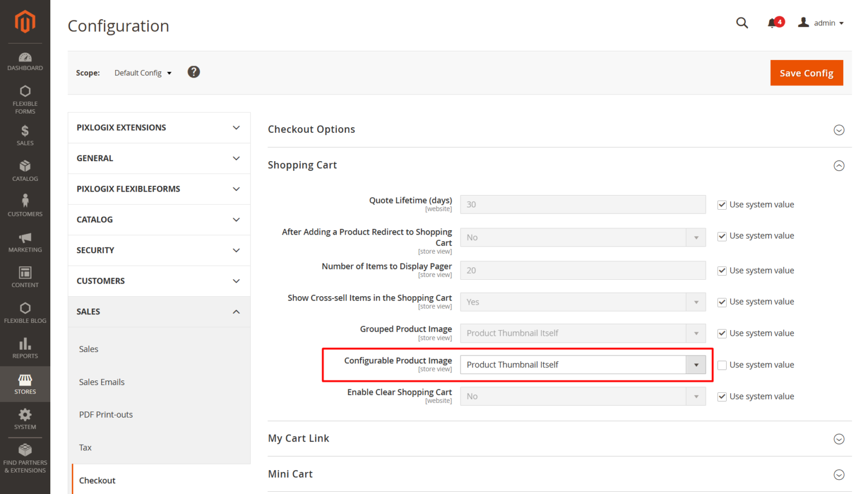The width and height of the screenshot is (868, 494).
Task: Open the System gear icon
Action: pyautogui.click(x=25, y=416)
